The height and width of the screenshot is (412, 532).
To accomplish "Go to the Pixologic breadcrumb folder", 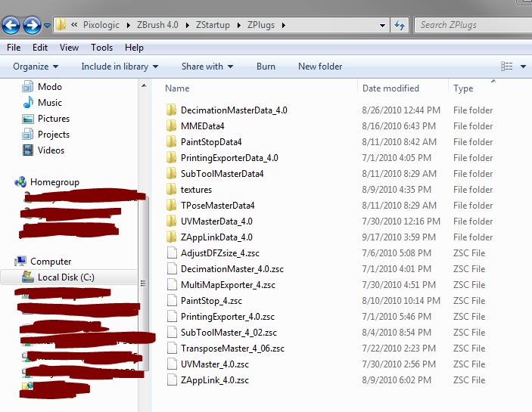I will point(101,25).
